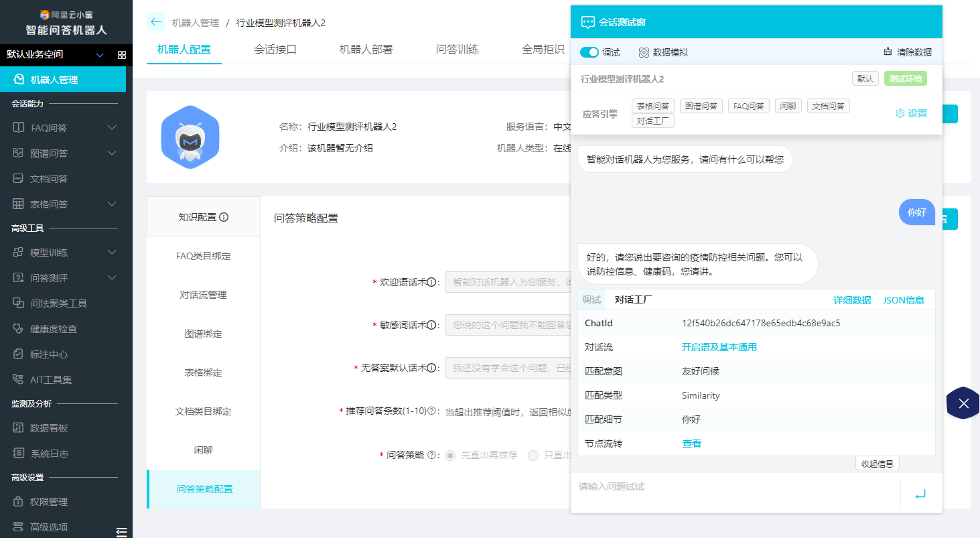Image resolution: width=980 pixels, height=538 pixels.
Task: Select the second 只直出 radio option
Action: point(533,456)
